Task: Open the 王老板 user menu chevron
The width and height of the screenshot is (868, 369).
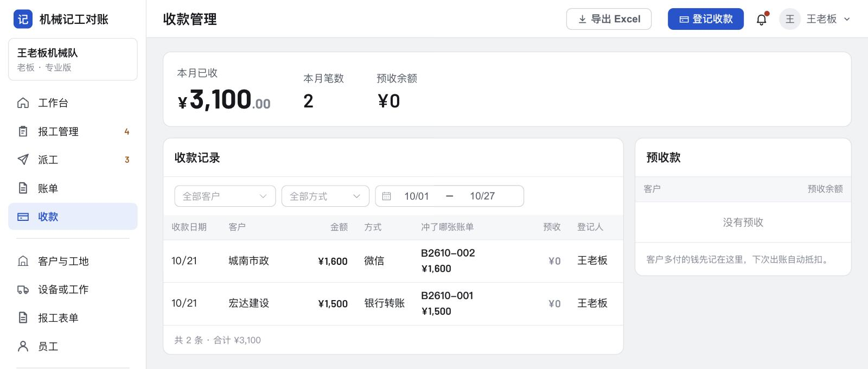Action: click(x=847, y=19)
